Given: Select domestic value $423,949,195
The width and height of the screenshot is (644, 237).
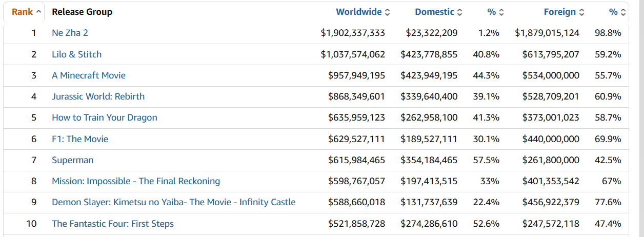Looking at the screenshot, I should [x=429, y=75].
